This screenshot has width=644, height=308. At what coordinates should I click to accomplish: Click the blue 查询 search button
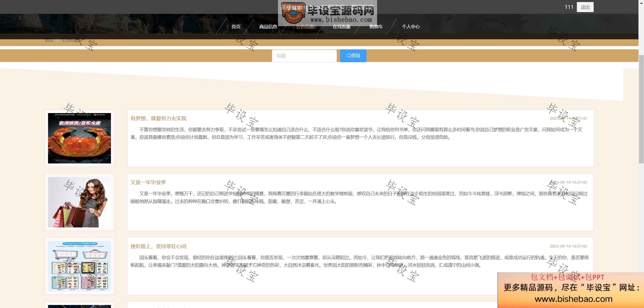click(x=353, y=56)
